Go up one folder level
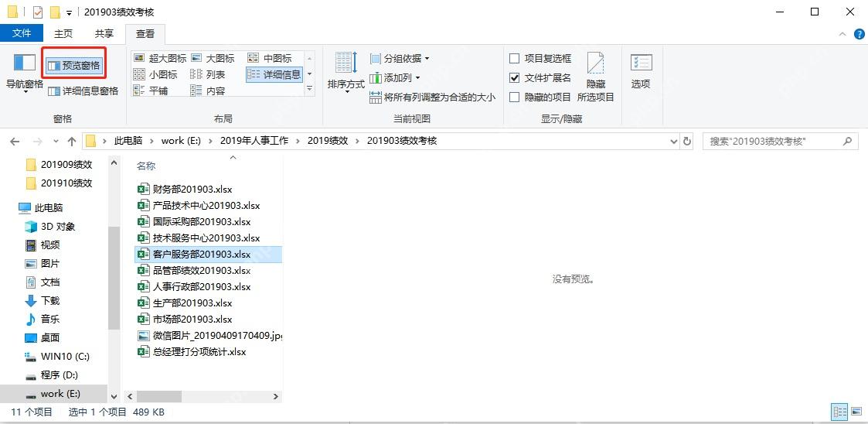Viewport: 868px width, 424px height. coord(71,142)
